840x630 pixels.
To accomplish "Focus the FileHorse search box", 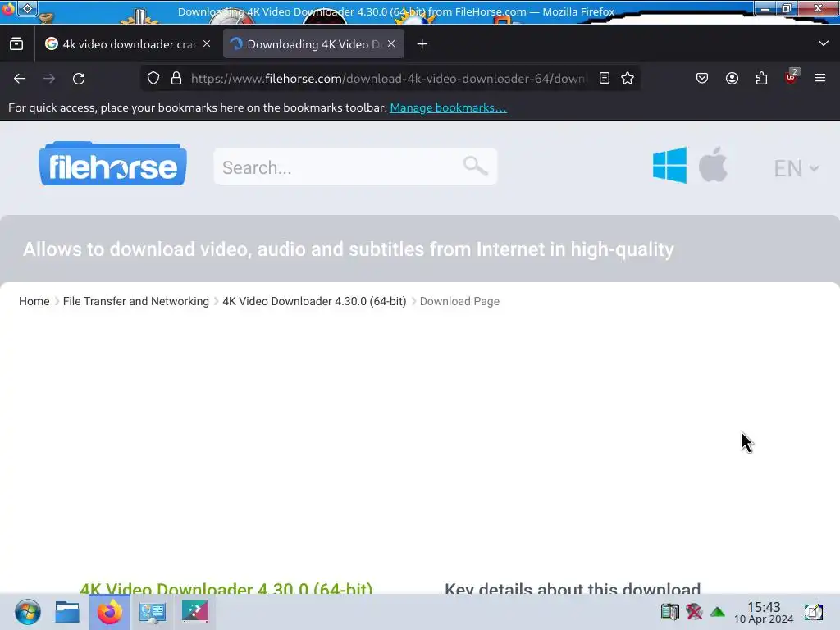I will coord(355,167).
